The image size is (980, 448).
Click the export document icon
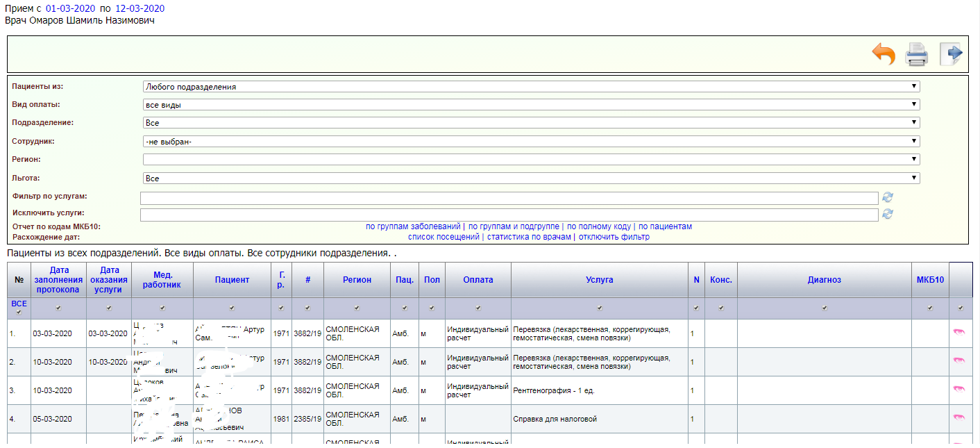coord(950,54)
